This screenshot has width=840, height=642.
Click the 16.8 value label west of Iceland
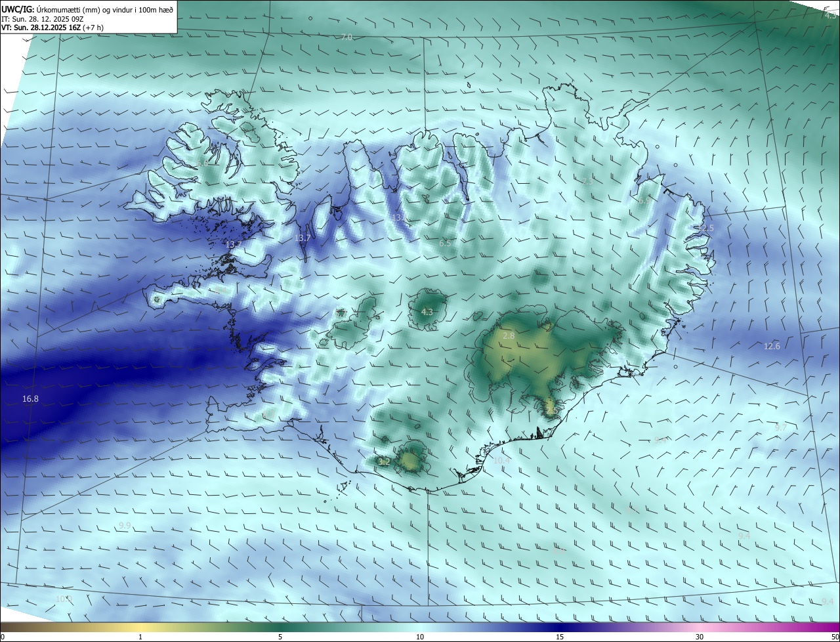click(x=30, y=398)
